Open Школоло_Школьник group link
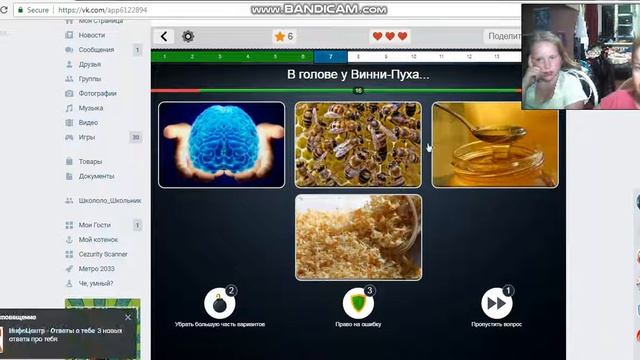The image size is (640, 360). (110, 200)
